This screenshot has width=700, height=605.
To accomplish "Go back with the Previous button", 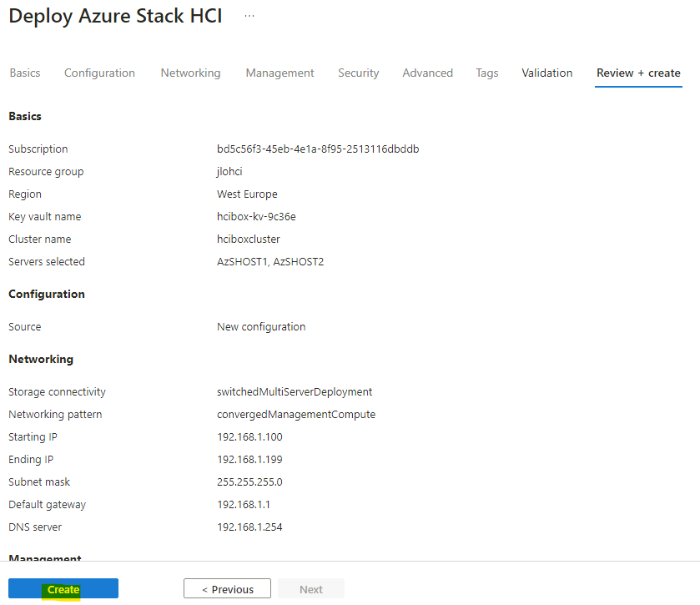I will [227, 588].
